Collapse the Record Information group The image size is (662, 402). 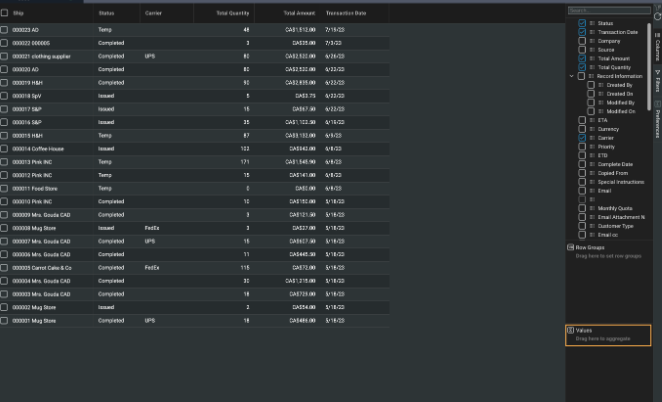point(571,76)
